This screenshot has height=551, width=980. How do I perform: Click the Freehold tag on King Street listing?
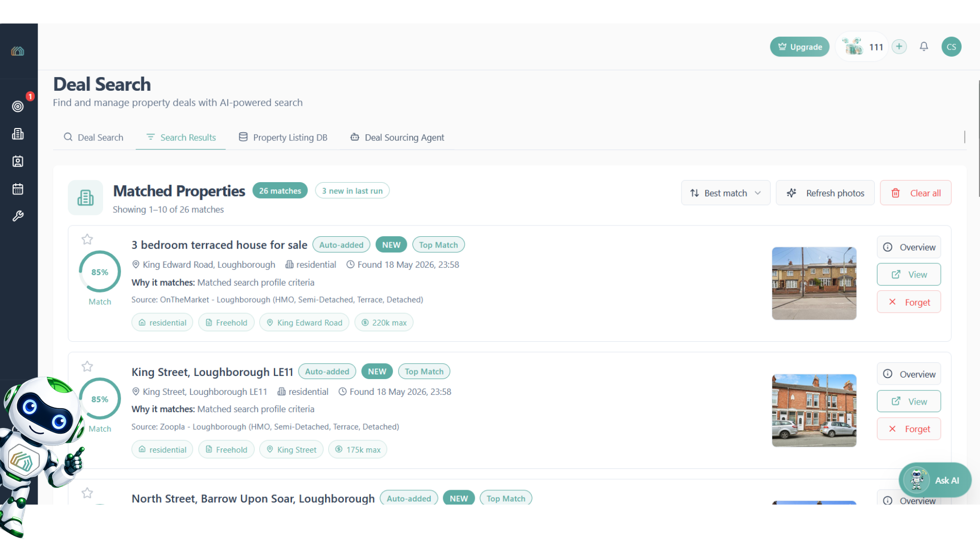pyautogui.click(x=226, y=449)
